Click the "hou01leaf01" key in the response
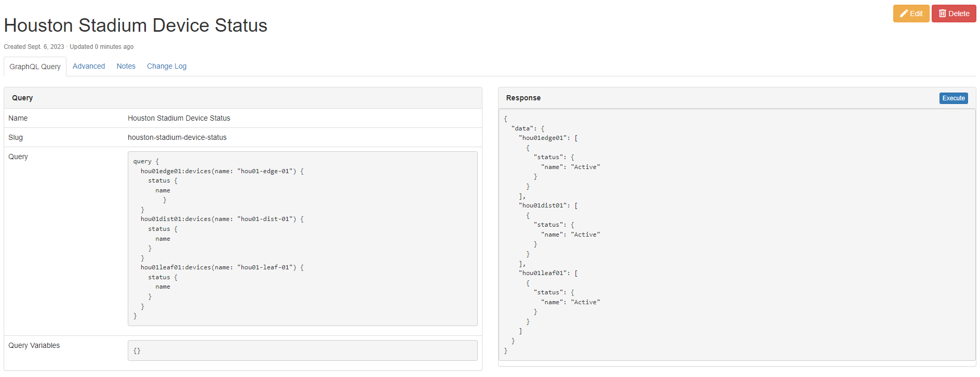 pyautogui.click(x=544, y=273)
